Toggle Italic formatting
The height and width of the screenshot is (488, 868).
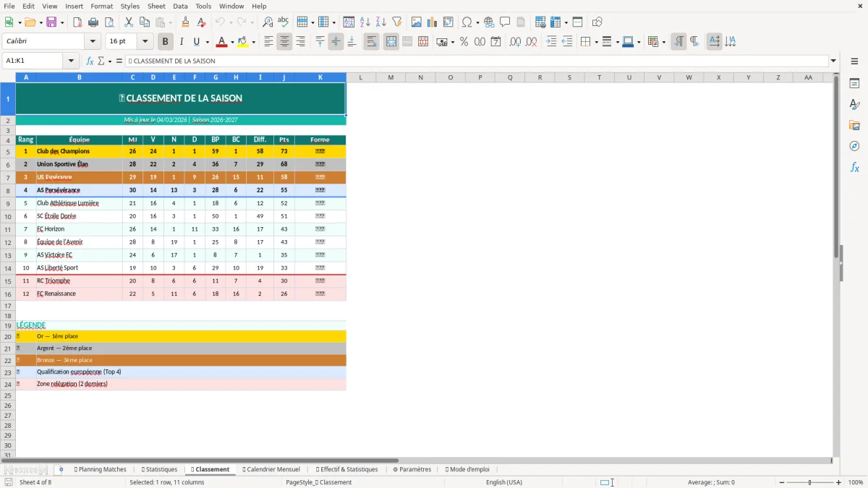(182, 42)
